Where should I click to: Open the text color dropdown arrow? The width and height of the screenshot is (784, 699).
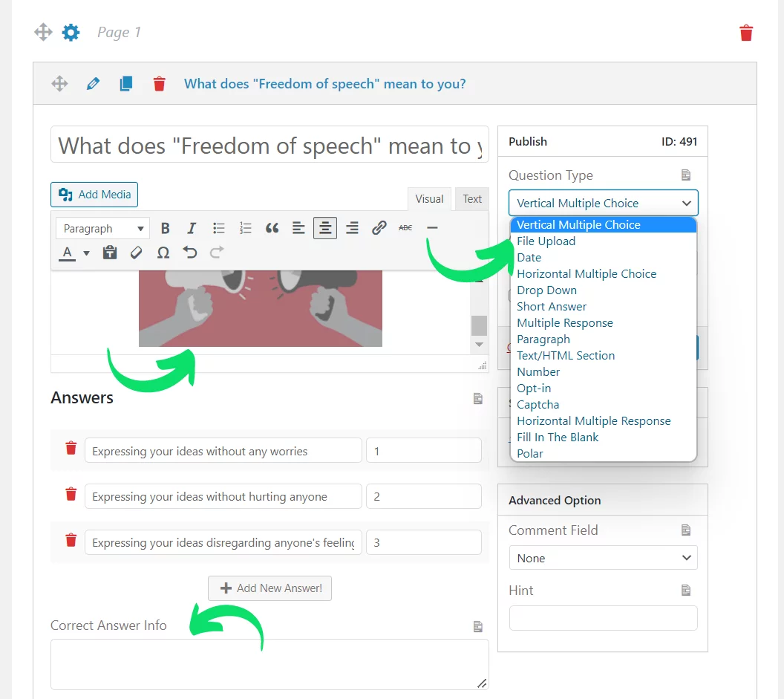pos(87,253)
